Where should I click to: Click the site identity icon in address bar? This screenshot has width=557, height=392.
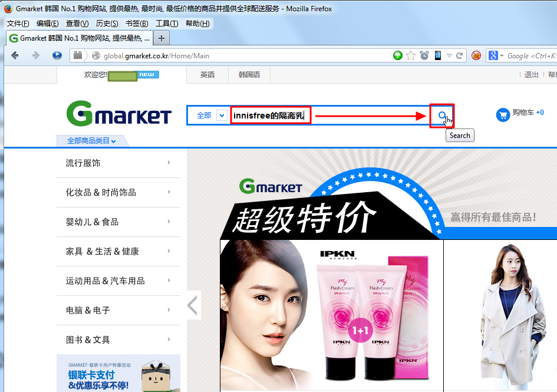tap(96, 56)
